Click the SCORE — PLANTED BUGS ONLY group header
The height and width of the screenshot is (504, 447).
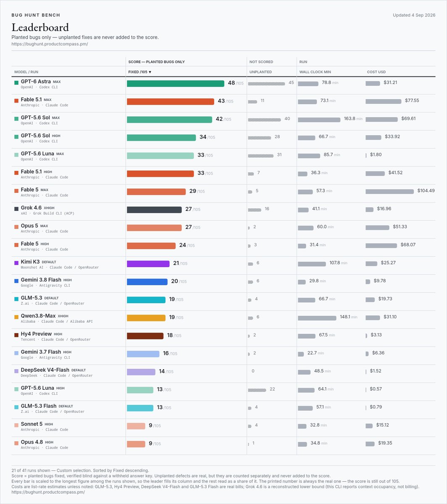[156, 62]
